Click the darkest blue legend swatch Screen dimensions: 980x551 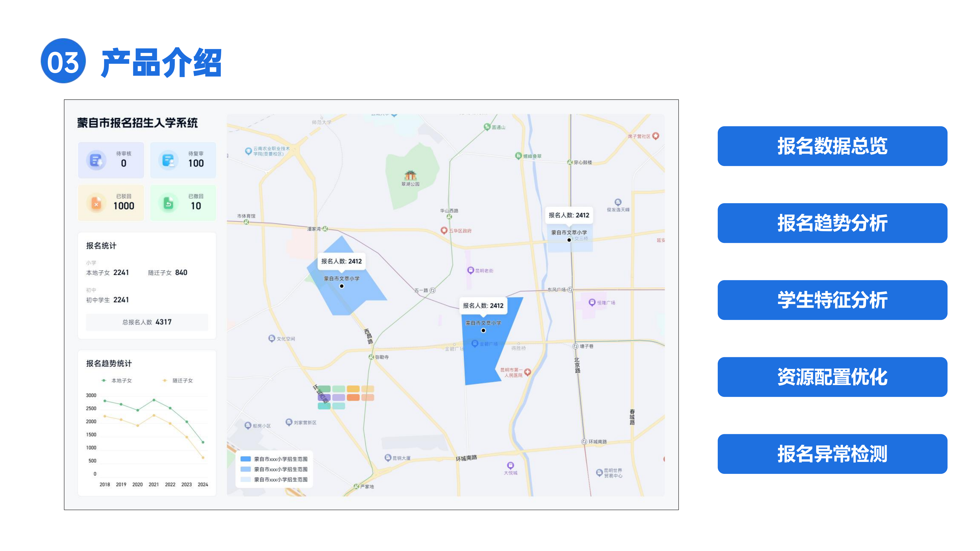tap(246, 459)
